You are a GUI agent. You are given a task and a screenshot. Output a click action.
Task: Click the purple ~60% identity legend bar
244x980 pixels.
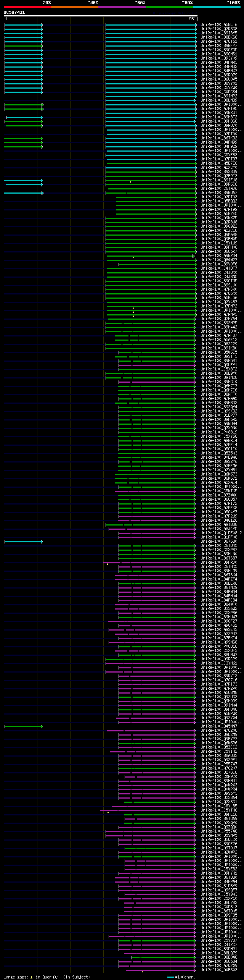point(122,7)
